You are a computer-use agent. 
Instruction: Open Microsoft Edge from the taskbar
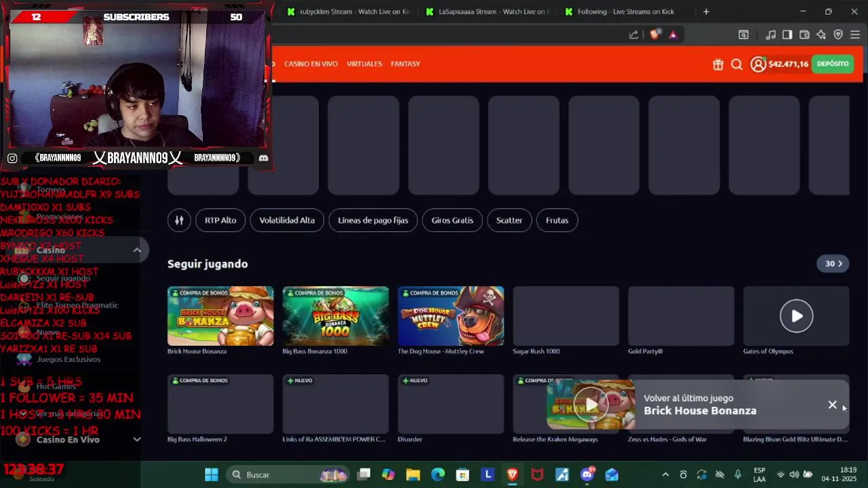click(x=437, y=474)
